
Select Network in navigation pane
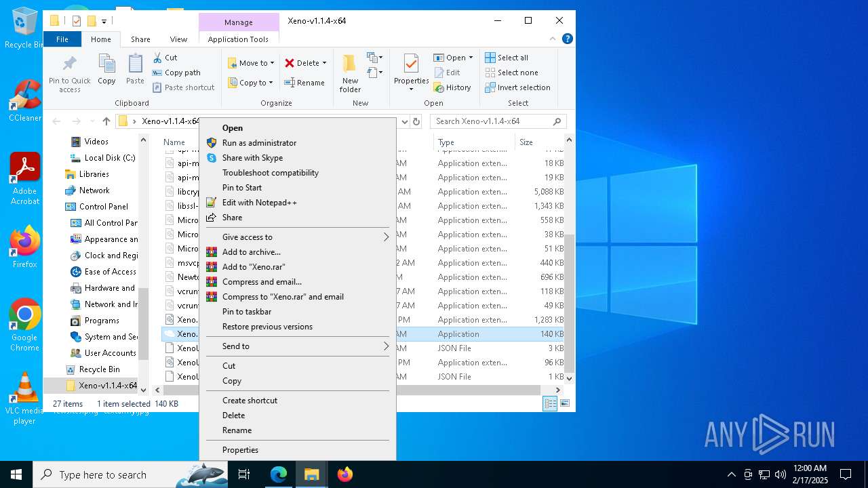[x=87, y=190]
